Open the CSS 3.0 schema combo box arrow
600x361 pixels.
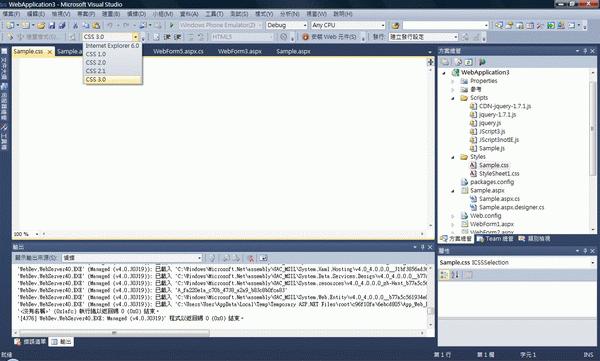point(135,37)
